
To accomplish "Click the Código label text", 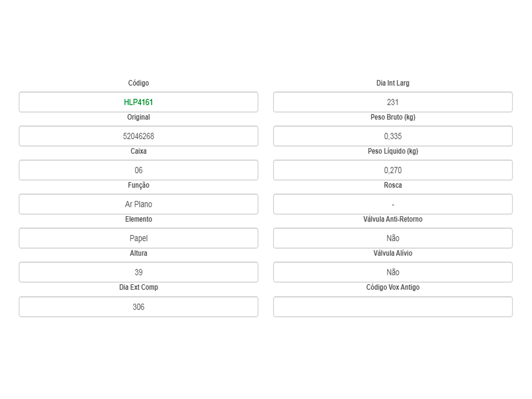I will pos(138,83).
